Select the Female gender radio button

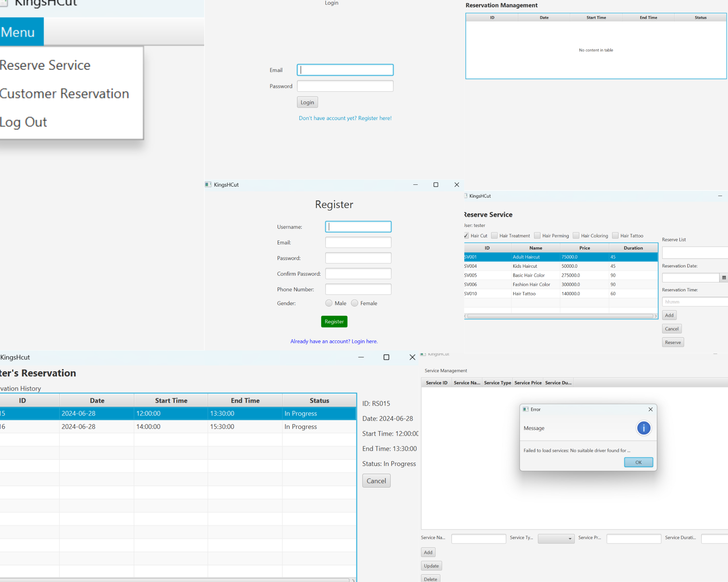354,303
